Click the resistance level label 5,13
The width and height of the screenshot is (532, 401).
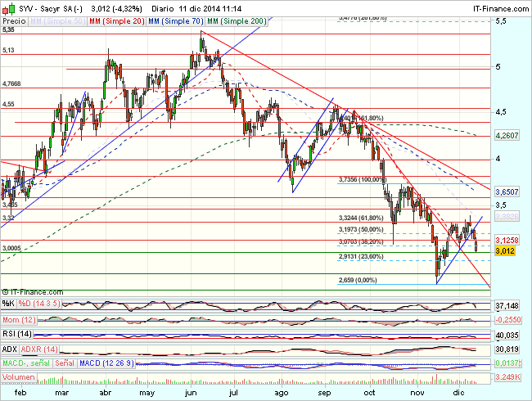point(8,50)
